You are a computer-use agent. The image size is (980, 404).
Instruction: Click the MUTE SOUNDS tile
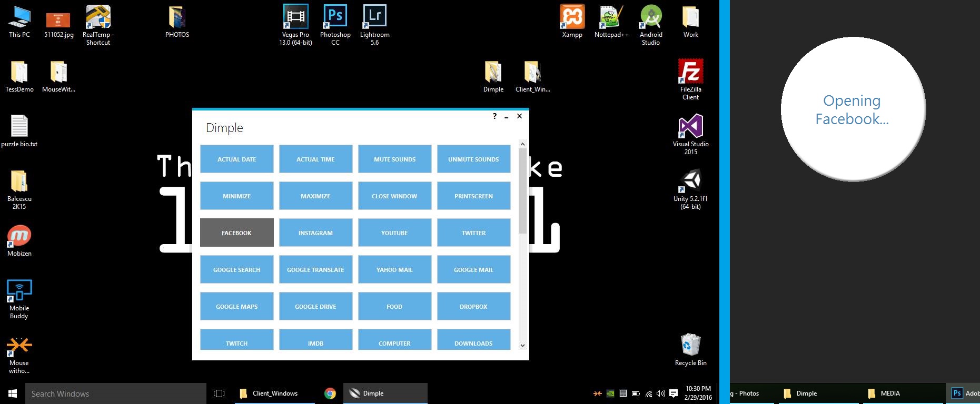pyautogui.click(x=394, y=159)
